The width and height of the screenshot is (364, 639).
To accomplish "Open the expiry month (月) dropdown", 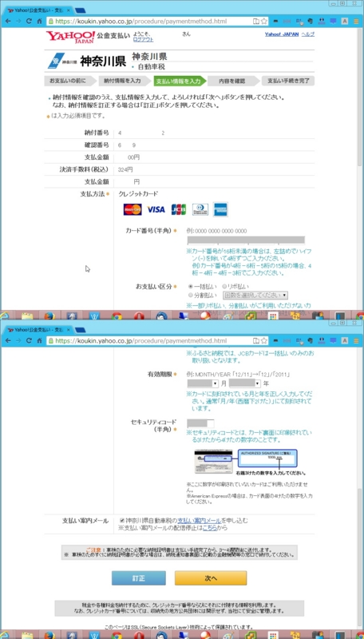I will [203, 383].
